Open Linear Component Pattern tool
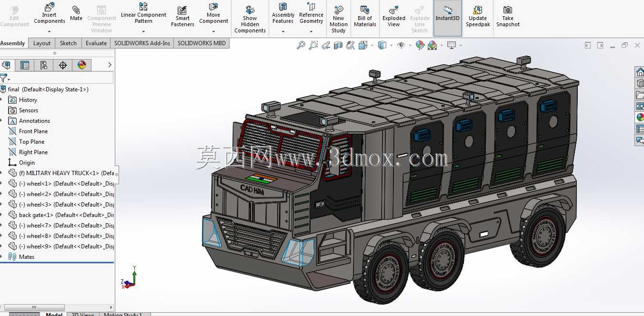The width and height of the screenshot is (644, 316). 143,13
